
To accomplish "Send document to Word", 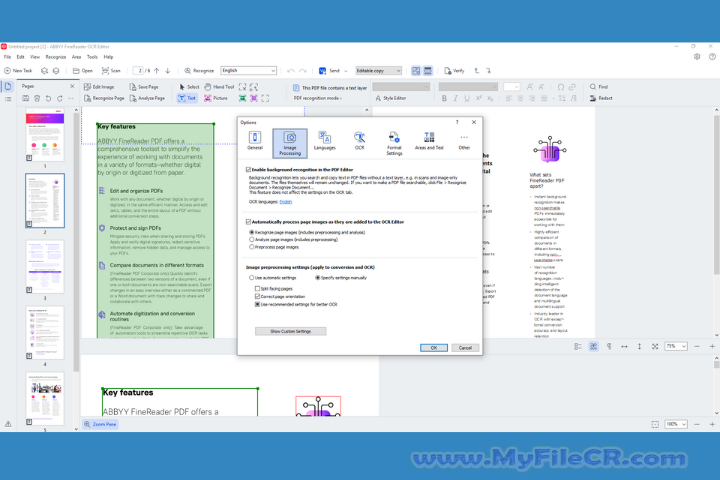I will (x=329, y=71).
